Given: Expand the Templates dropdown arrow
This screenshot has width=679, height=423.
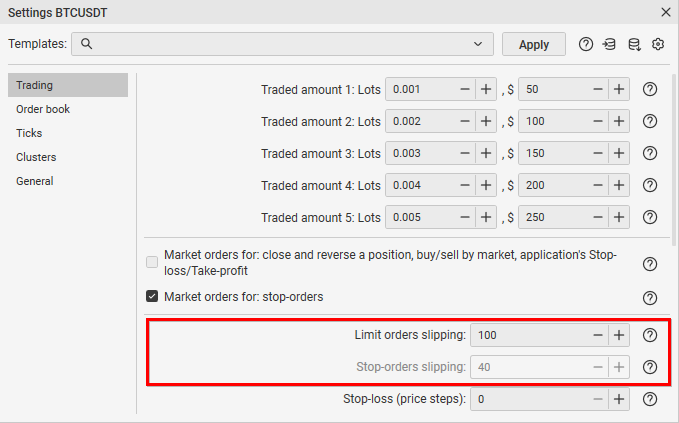Looking at the screenshot, I should point(478,44).
